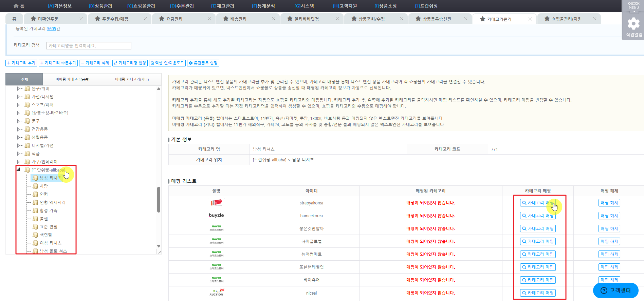Viewport: 644px width, 301px height.
Task: Expand the 식품 category node
Action: click(x=18, y=154)
